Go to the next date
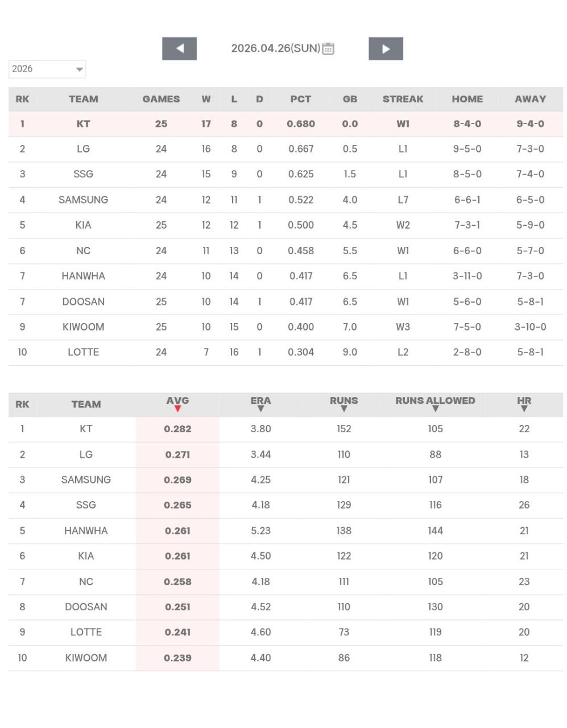This screenshot has width=567, height=728. click(386, 49)
